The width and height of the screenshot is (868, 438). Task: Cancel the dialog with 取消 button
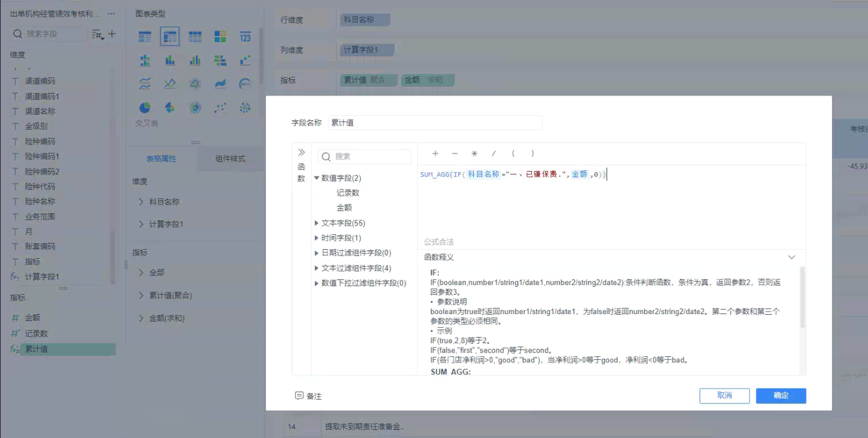click(x=724, y=395)
